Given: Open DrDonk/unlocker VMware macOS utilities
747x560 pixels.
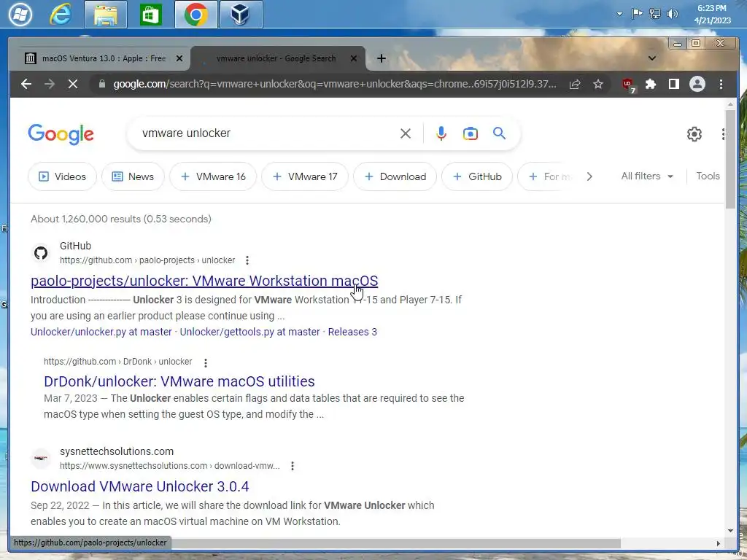Looking at the screenshot, I should tap(179, 381).
